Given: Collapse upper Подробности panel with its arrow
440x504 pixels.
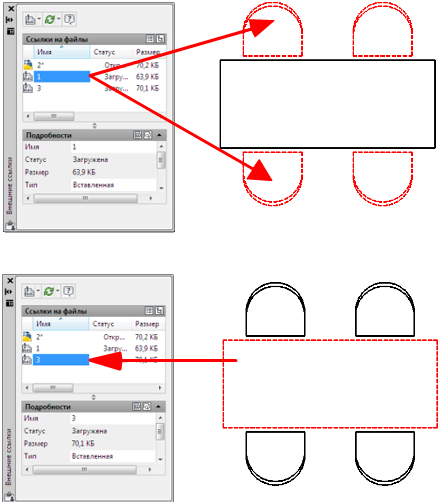Looking at the screenshot, I should click(159, 135).
